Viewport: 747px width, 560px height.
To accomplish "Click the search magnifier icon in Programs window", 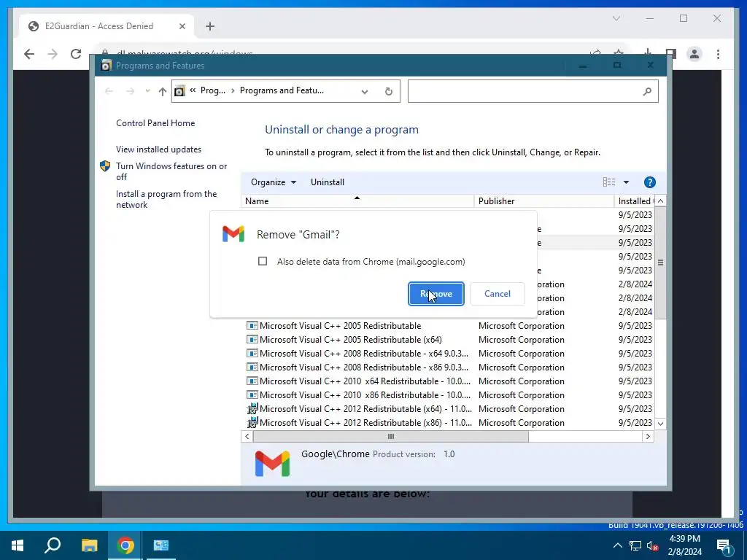I will tap(647, 91).
